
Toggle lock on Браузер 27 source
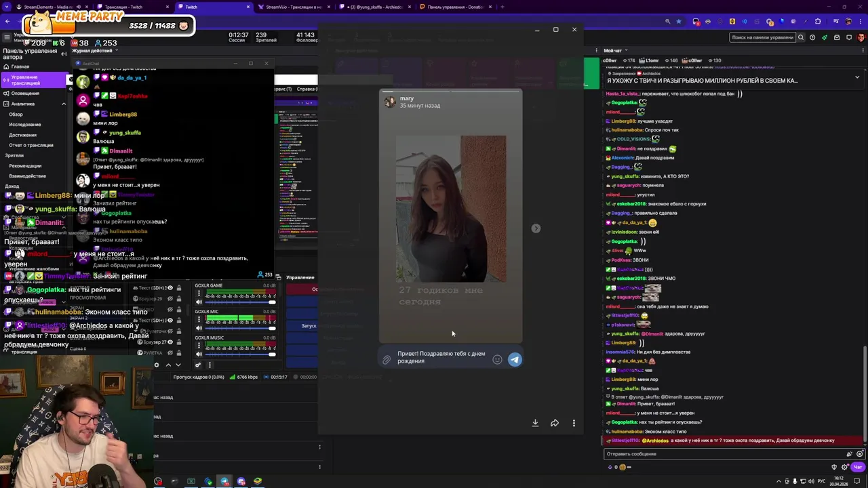(179, 342)
